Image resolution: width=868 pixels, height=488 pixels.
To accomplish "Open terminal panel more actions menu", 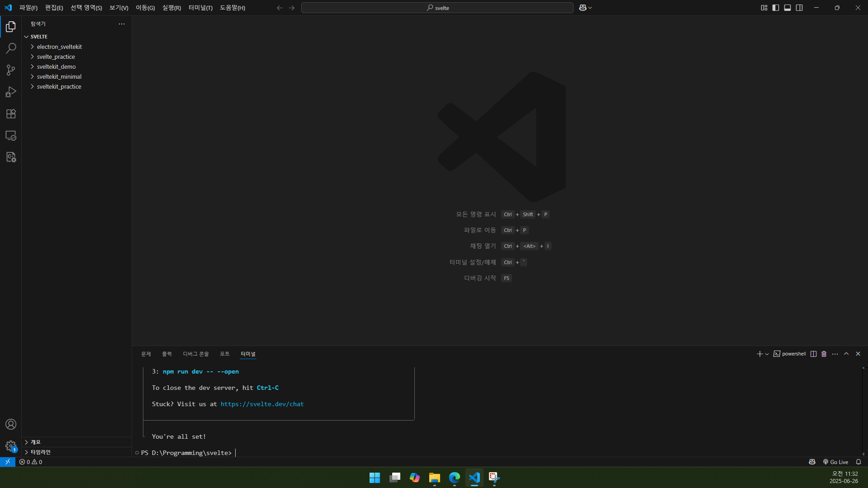I will coord(835,354).
